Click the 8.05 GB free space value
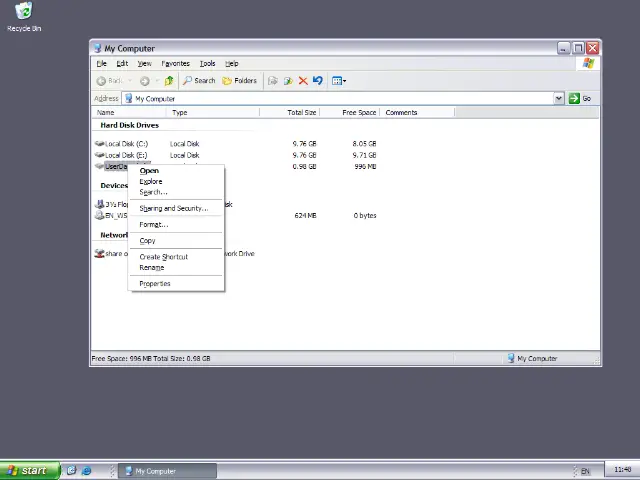Viewport: 640px width, 480px height. (364, 144)
